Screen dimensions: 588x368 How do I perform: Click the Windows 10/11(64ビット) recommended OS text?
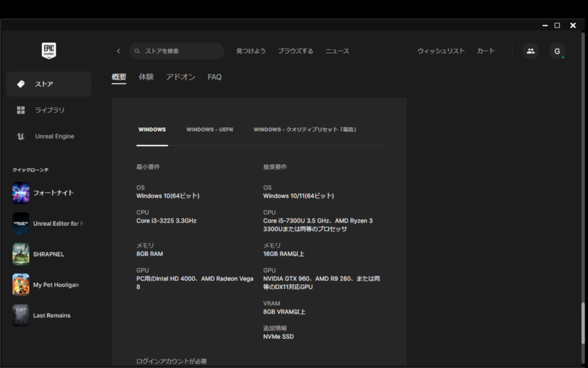point(299,196)
